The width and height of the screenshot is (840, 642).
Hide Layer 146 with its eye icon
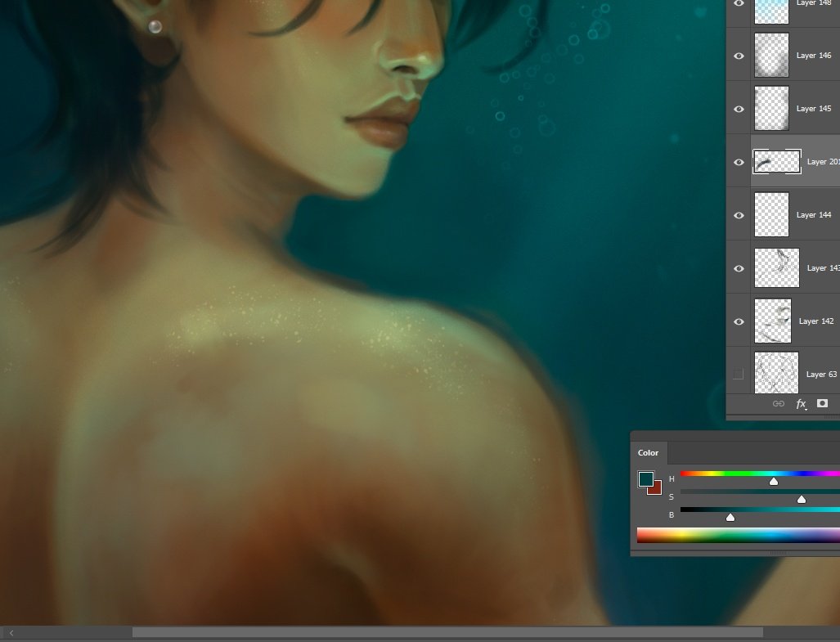[x=739, y=56]
